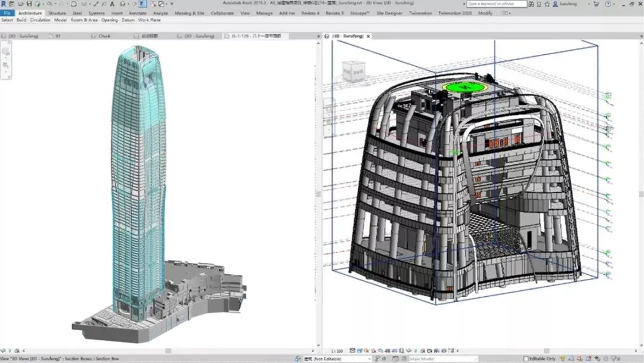
Task: Click the Autodesk App Store cart icon
Action: (596, 4)
